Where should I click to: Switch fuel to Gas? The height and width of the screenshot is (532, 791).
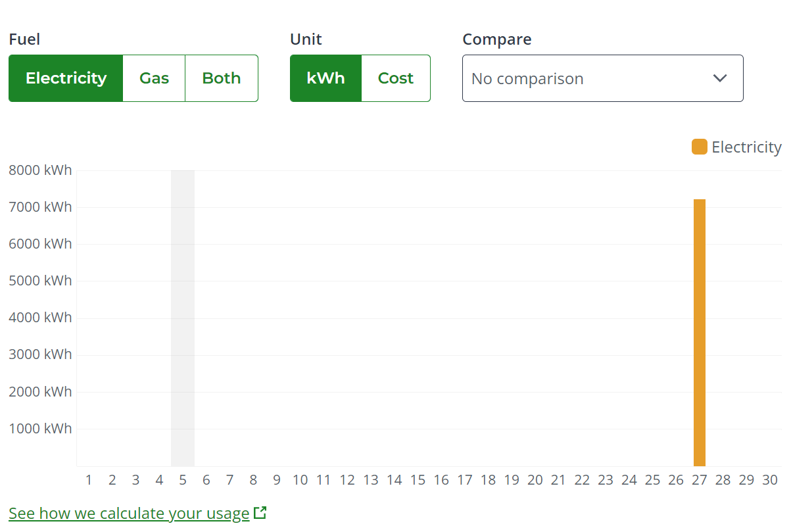(x=154, y=78)
